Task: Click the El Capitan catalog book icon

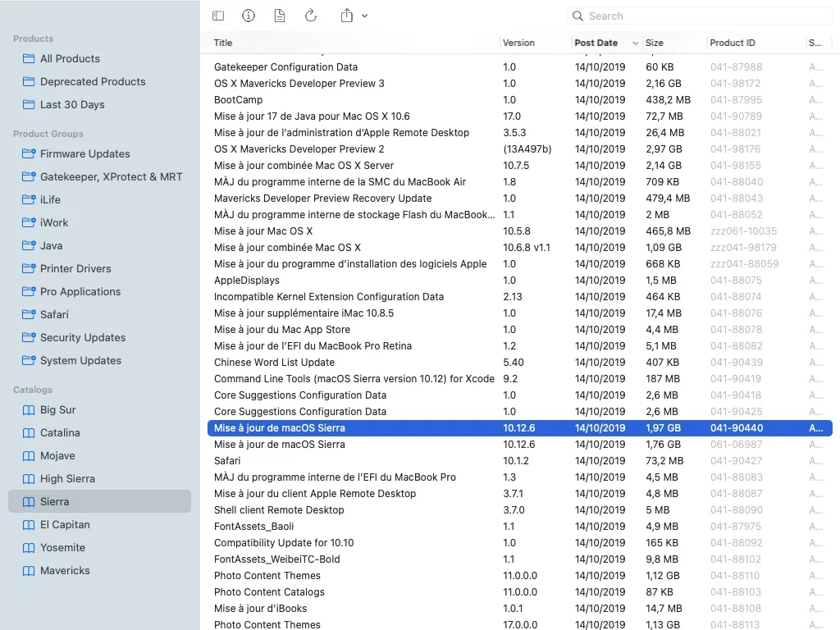Action: click(29, 525)
